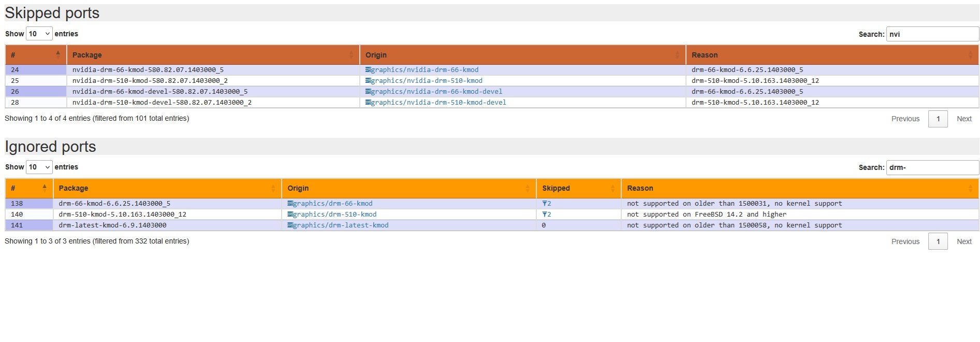Click the skipped filter icon for drm-510-kmod
Viewport: 980px width, 342px height.
[545, 215]
